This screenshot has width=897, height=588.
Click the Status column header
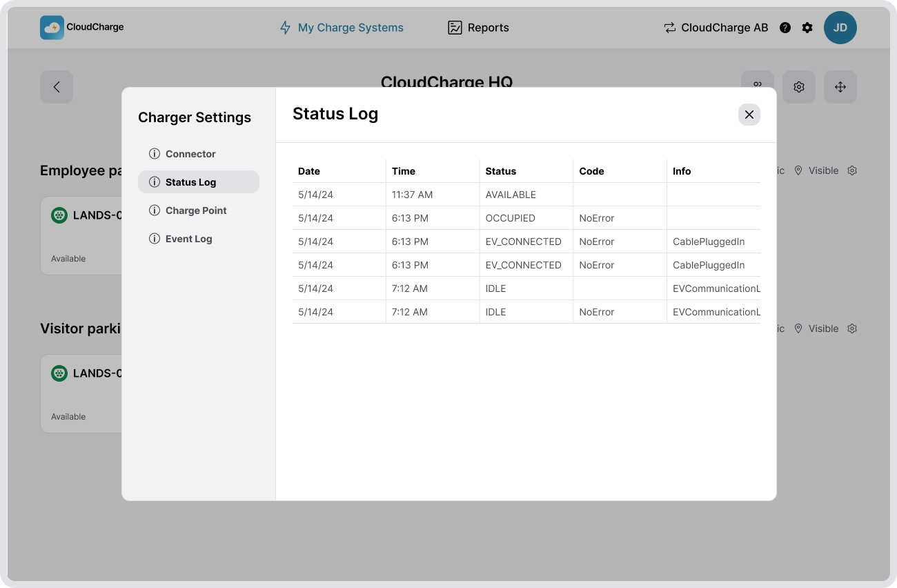[x=501, y=171]
